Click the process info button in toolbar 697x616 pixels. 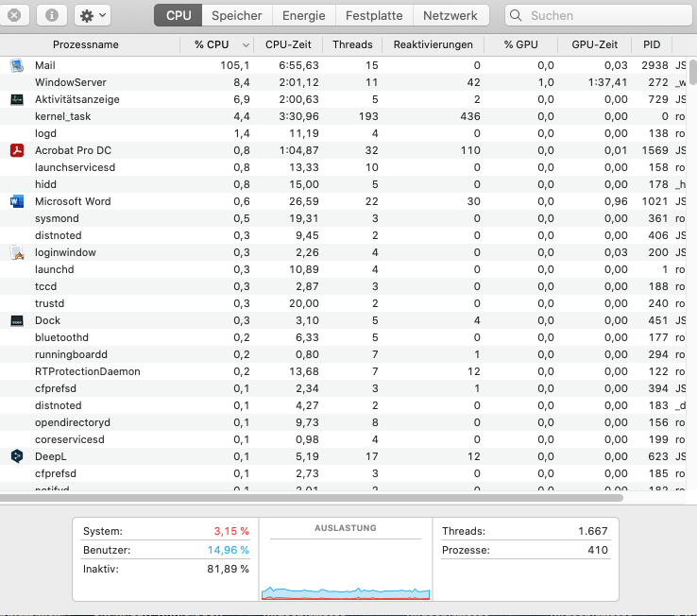point(52,16)
